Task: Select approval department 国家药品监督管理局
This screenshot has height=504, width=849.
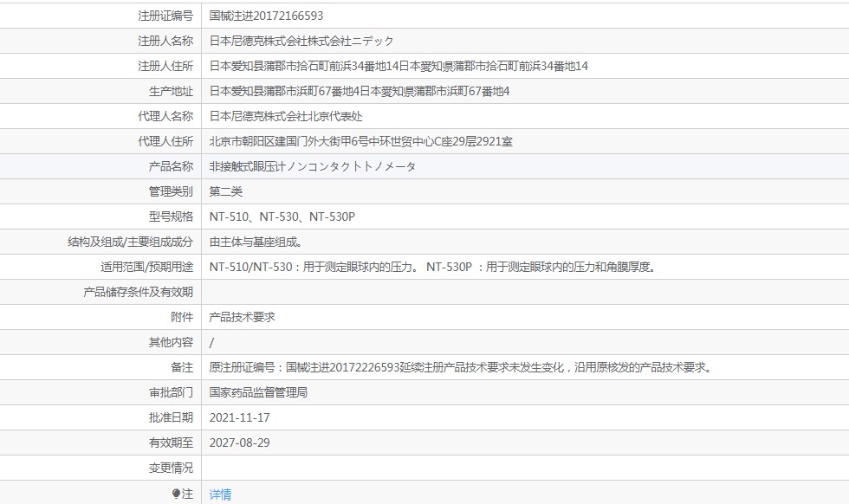Action: (258, 392)
